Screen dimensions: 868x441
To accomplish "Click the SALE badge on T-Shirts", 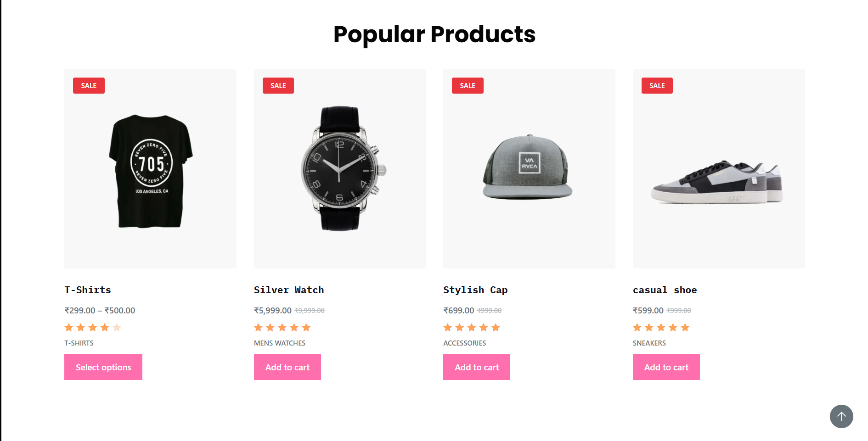I will 89,86.
